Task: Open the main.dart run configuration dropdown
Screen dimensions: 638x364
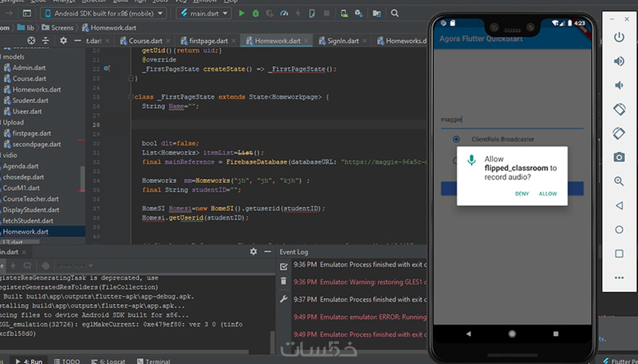Action: point(205,14)
